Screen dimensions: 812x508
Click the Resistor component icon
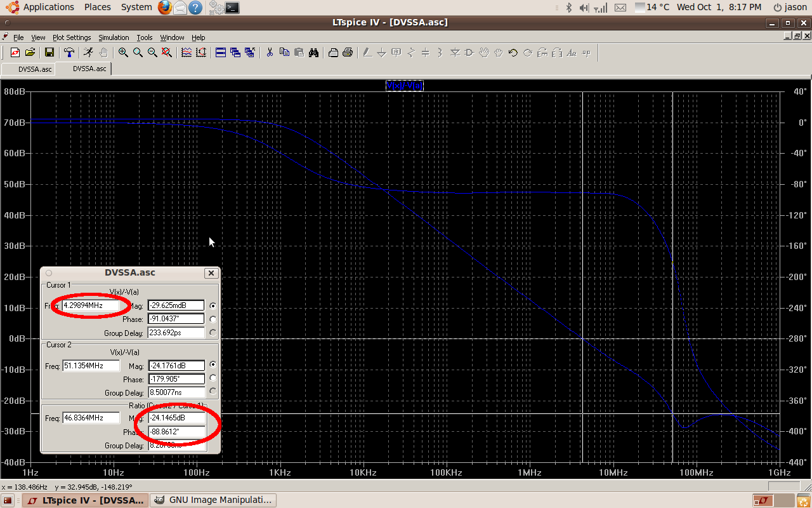tap(411, 53)
